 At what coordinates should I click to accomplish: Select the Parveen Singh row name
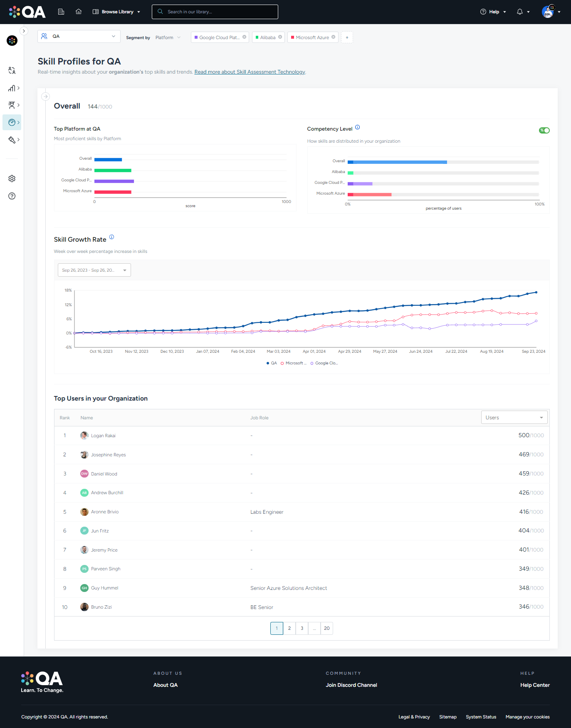coord(106,569)
